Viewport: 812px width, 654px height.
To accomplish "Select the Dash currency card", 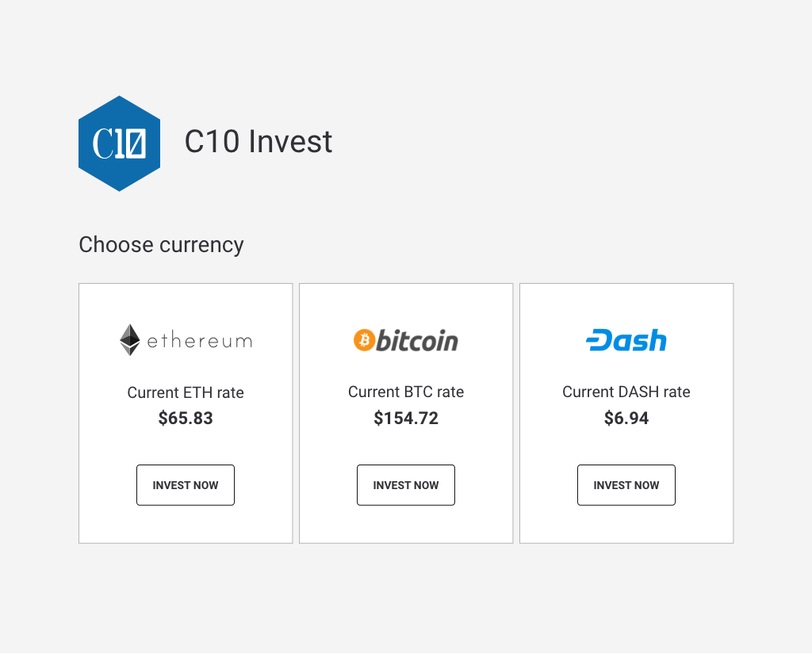I will tap(626, 413).
